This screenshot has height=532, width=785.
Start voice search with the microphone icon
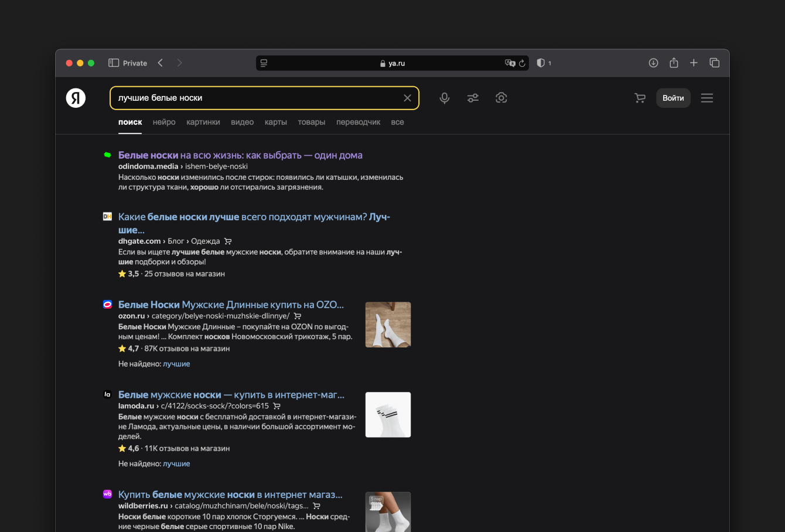coord(445,98)
